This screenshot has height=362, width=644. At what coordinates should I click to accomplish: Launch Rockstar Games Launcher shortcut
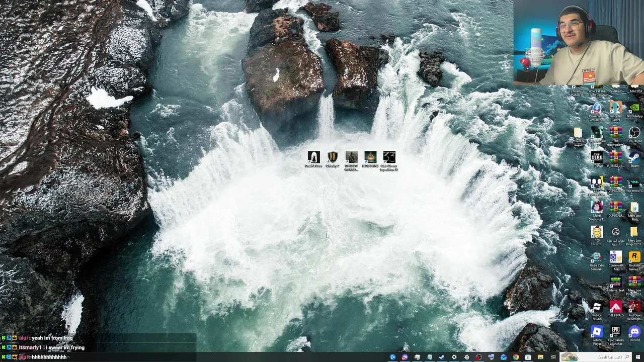pyautogui.click(x=634, y=261)
